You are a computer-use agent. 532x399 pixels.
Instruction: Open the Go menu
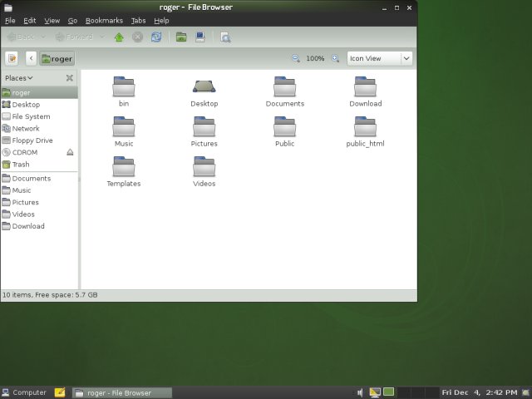point(72,20)
